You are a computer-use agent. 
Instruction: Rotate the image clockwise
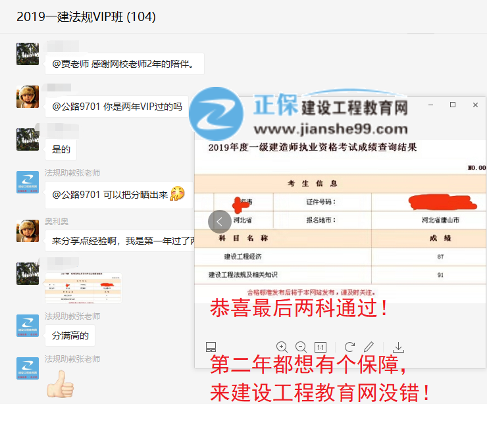click(349, 347)
